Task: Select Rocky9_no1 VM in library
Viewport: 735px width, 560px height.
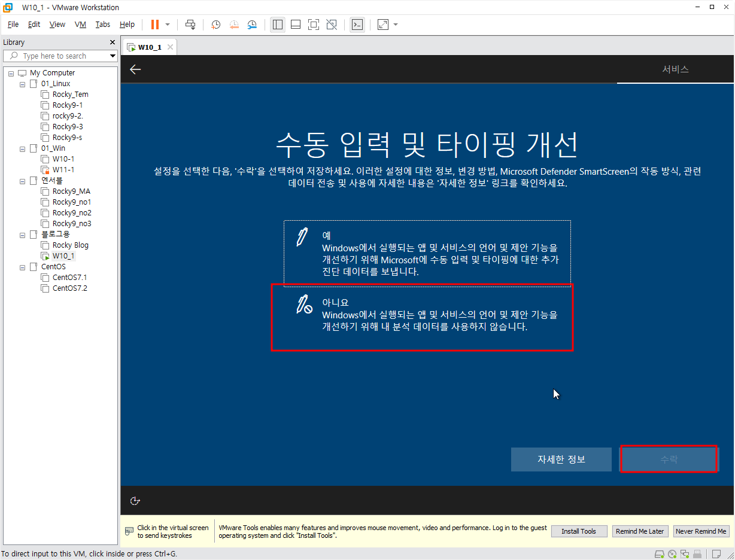Action: coord(66,202)
